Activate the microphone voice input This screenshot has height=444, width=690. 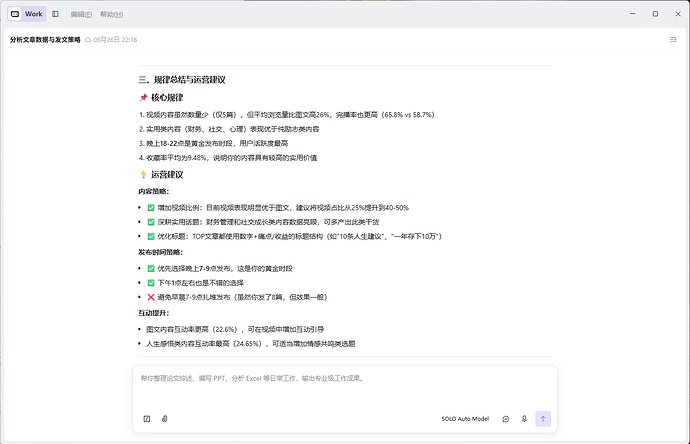pos(524,419)
